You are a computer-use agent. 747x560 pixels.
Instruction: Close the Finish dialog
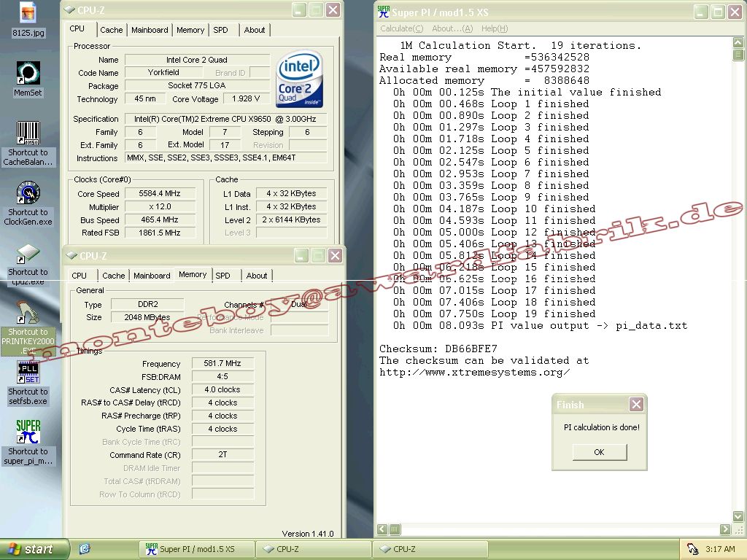tap(636, 405)
